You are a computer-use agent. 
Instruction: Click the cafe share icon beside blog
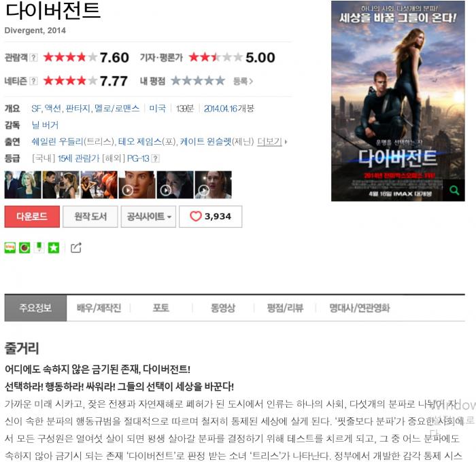(24, 247)
